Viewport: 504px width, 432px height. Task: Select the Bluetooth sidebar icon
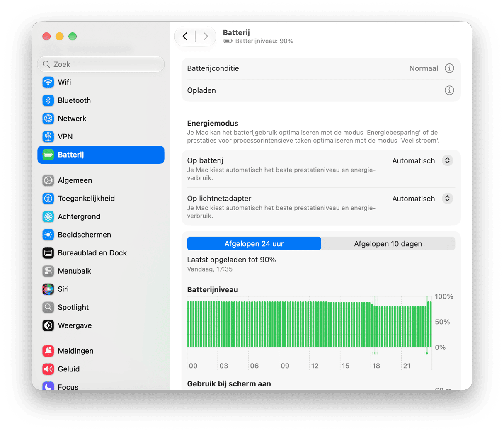48,100
